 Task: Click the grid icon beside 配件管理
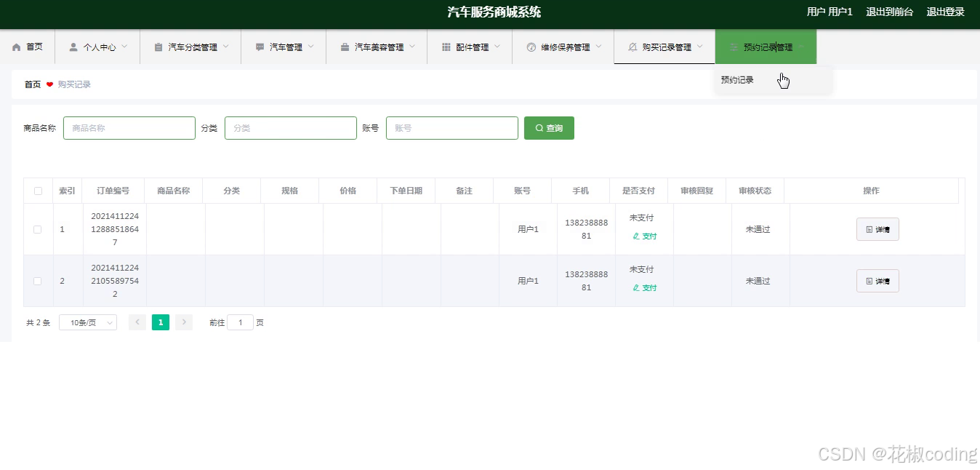pos(446,47)
